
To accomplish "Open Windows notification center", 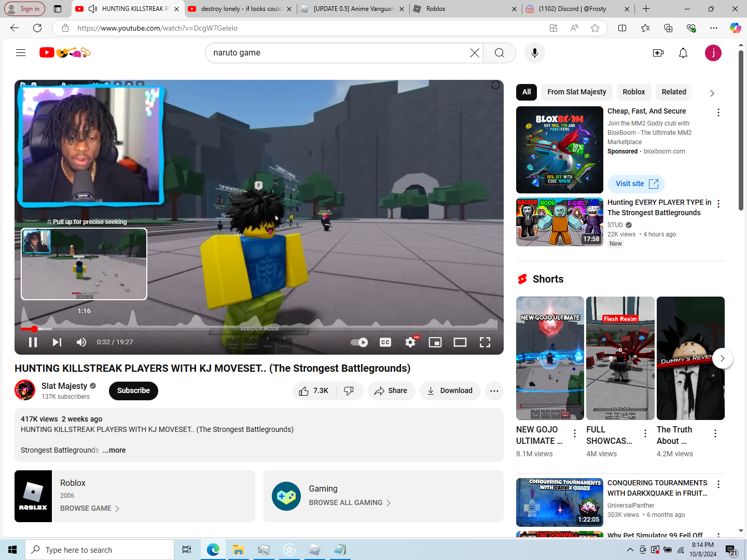I will pos(731,550).
